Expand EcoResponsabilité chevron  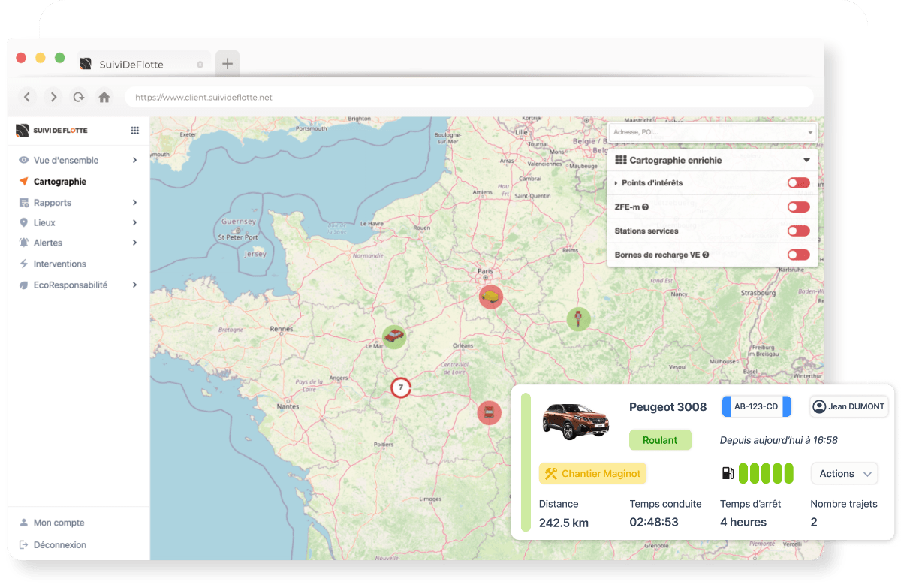coord(134,285)
